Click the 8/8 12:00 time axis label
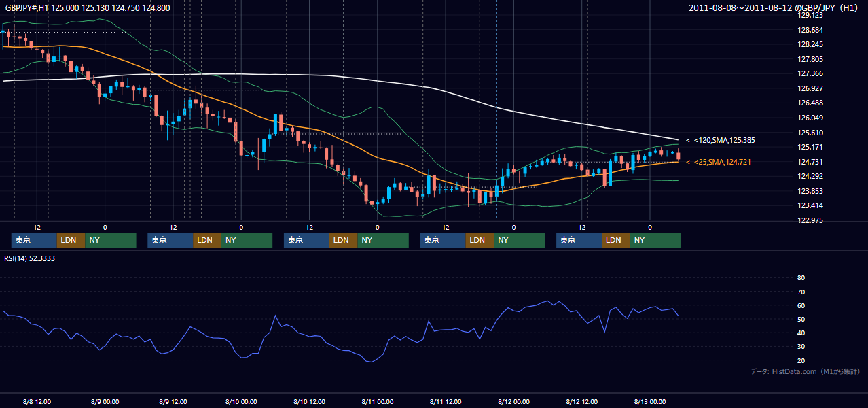868x408 pixels. (x=37, y=401)
